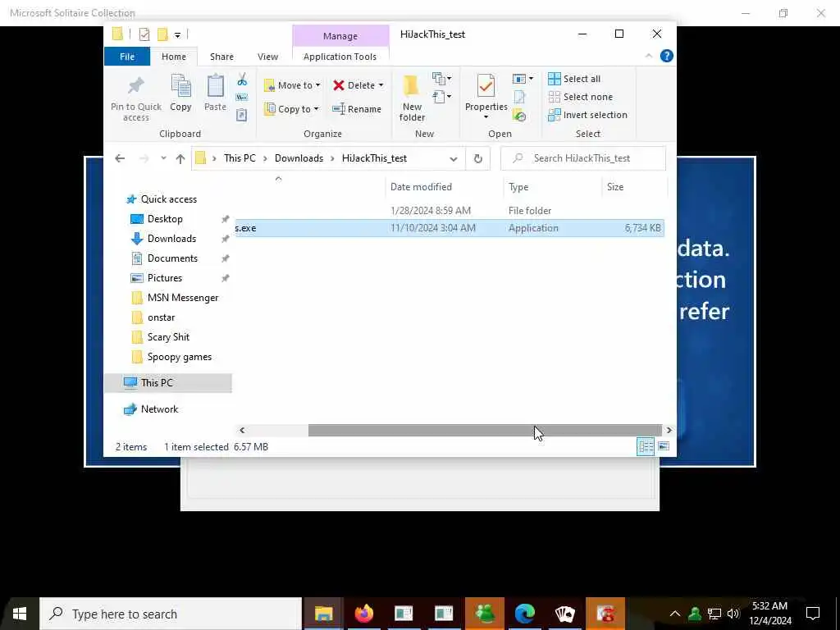Image resolution: width=840 pixels, height=630 pixels.
Task: Open Firefox from the taskbar
Action: 363,614
